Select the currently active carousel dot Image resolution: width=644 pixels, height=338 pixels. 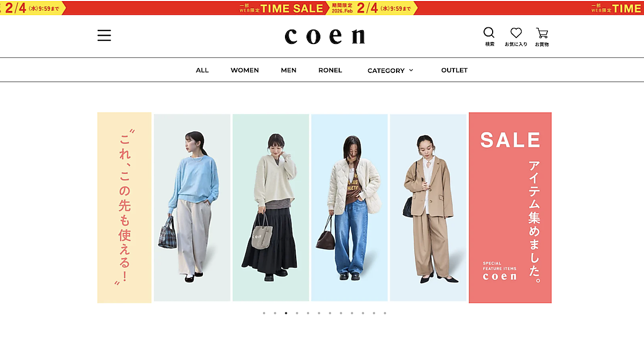click(x=286, y=313)
